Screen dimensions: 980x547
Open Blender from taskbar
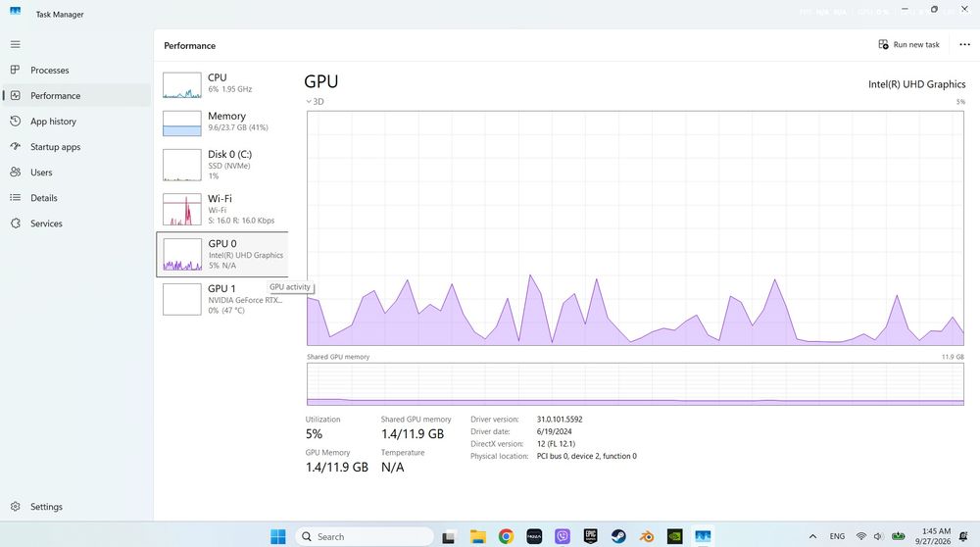point(647,536)
